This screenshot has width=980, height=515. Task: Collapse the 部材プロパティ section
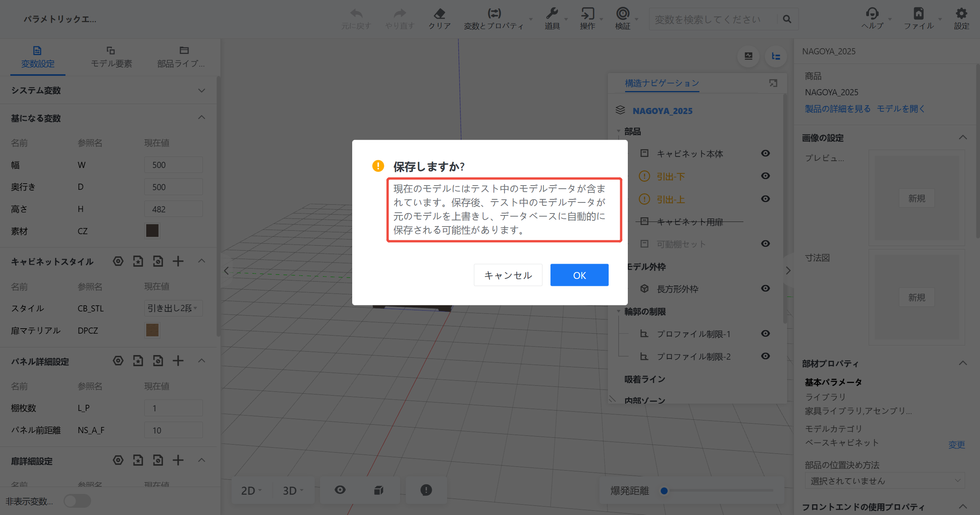click(963, 363)
